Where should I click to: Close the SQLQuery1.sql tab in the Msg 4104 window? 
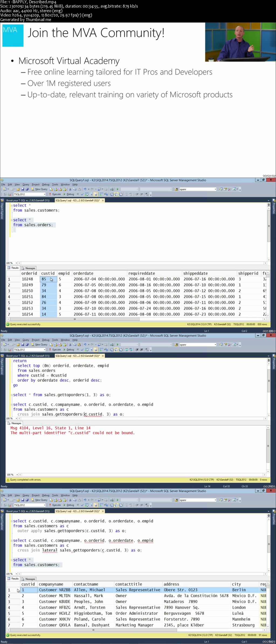point(103,356)
